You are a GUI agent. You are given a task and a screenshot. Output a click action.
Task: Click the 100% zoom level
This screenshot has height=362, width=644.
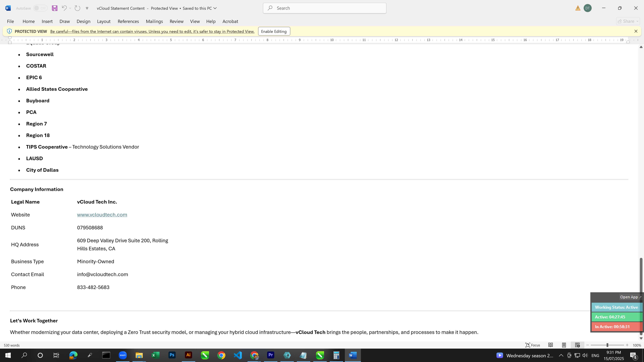pyautogui.click(x=637, y=346)
